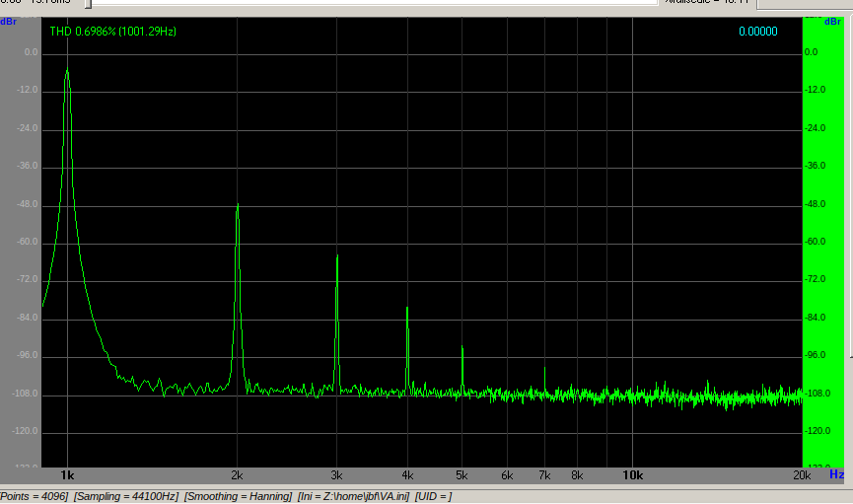Viewport: 853px width, 504px height.
Task: Click the 1 kHz fundamental peak tip
Action: click(x=67, y=69)
